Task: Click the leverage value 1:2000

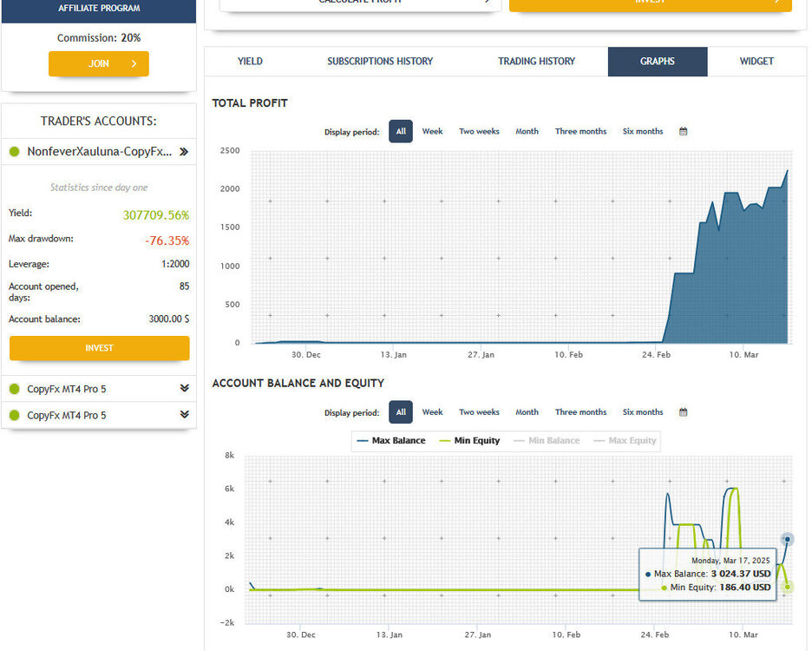Action: click(175, 264)
